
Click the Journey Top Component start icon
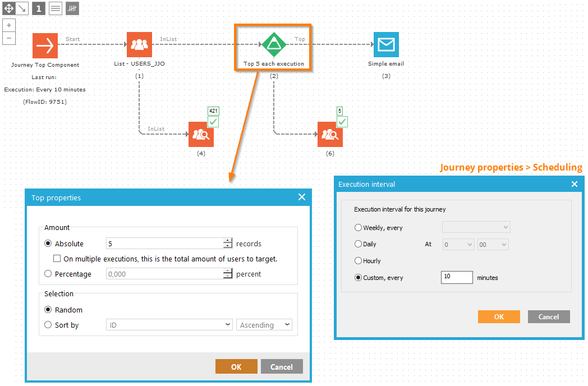click(45, 45)
